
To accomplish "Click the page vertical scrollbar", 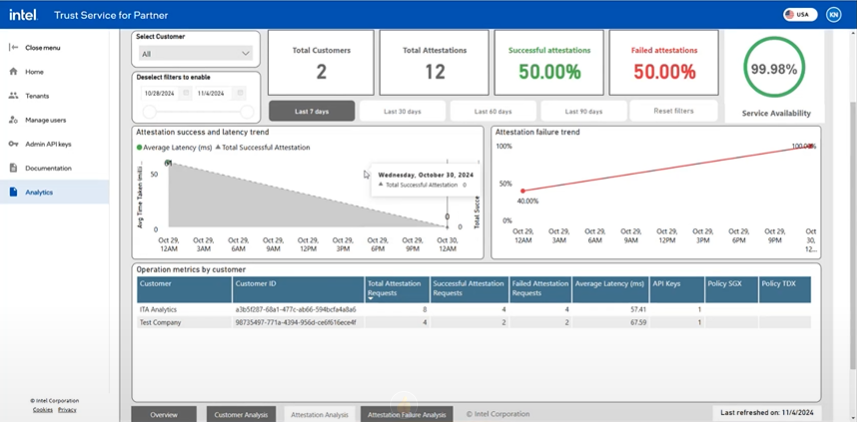I will click(853, 235).
